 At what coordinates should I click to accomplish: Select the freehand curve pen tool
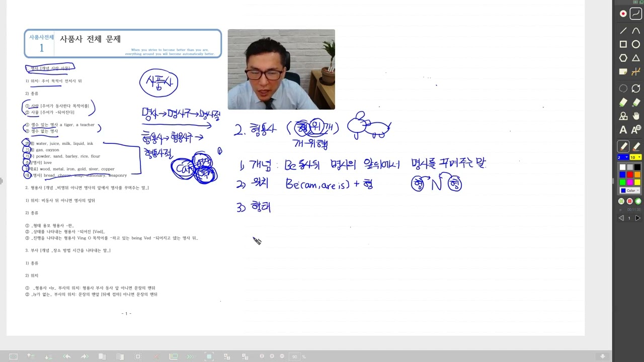(x=636, y=14)
